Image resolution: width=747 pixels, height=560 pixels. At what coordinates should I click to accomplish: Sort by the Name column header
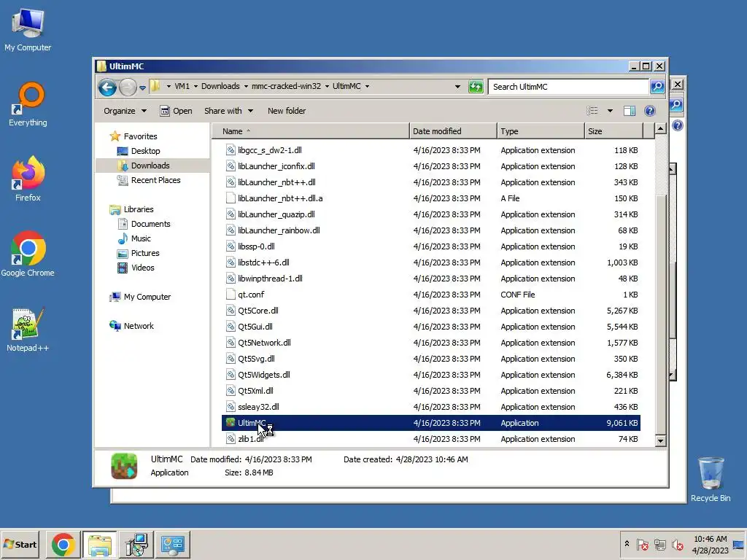click(310, 131)
